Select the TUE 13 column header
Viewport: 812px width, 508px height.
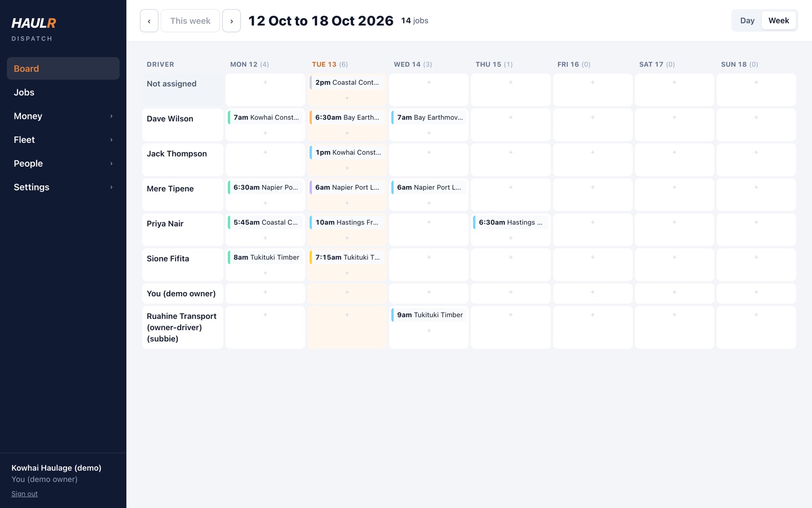tap(330, 65)
